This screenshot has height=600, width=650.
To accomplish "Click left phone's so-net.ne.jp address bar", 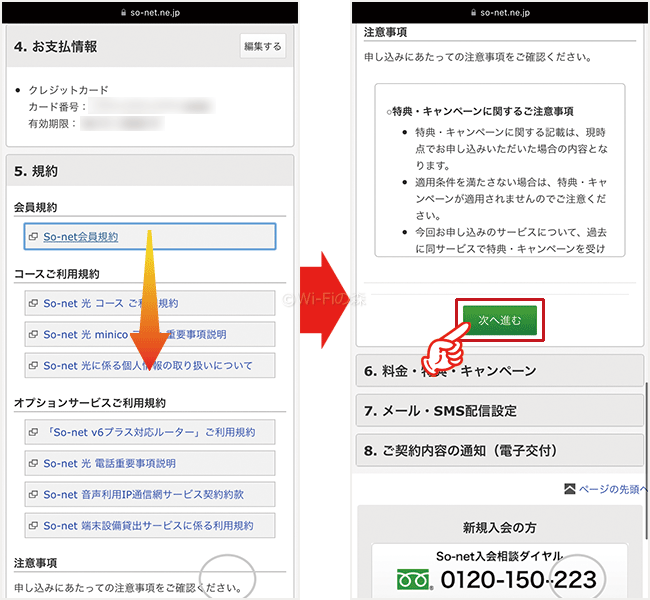I will point(150,12).
